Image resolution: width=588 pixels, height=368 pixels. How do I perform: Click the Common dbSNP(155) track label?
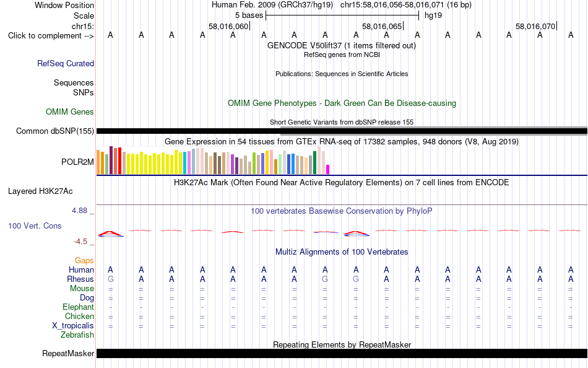point(54,131)
